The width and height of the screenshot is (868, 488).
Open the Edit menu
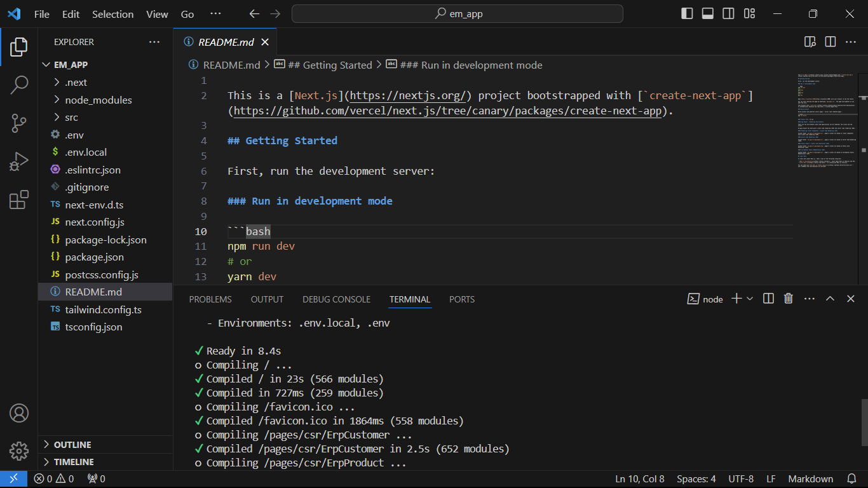(x=71, y=14)
